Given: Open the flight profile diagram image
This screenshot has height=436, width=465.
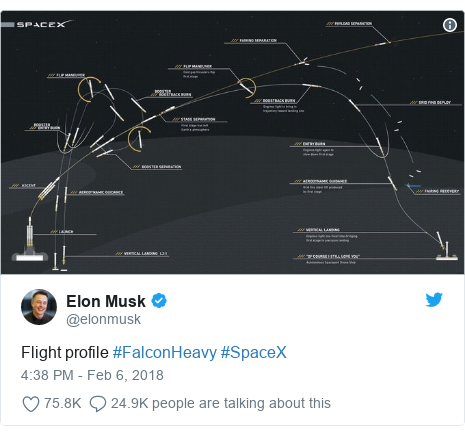Looking at the screenshot, I should point(232,143).
